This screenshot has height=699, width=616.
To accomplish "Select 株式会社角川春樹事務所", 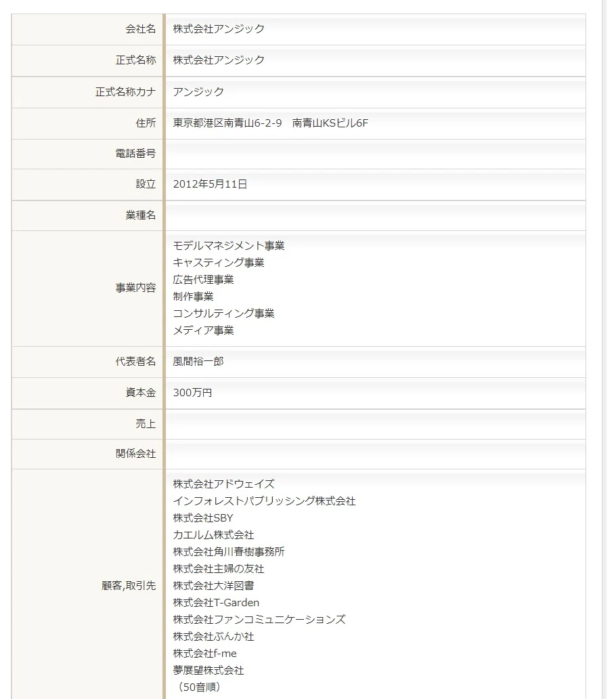I will tap(229, 552).
